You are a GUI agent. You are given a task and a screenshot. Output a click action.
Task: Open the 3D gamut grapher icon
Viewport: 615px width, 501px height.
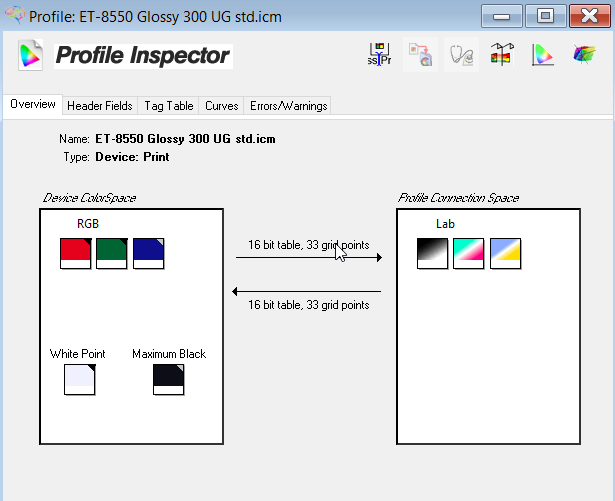pos(584,55)
